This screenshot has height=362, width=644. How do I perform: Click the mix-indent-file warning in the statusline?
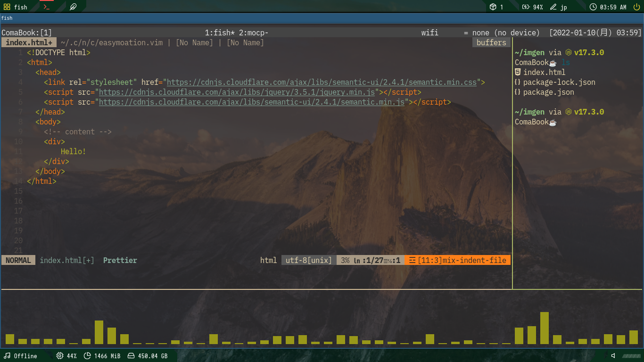point(457,260)
